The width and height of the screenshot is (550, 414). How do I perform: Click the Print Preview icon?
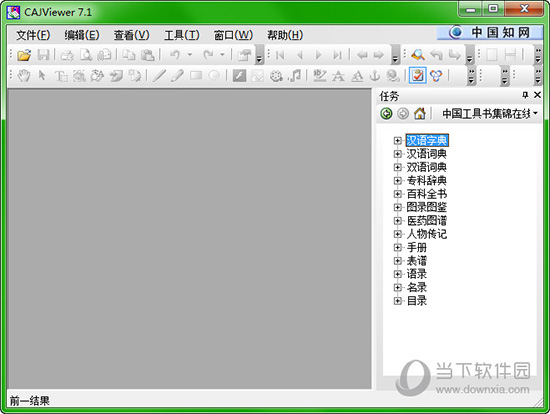coord(86,55)
